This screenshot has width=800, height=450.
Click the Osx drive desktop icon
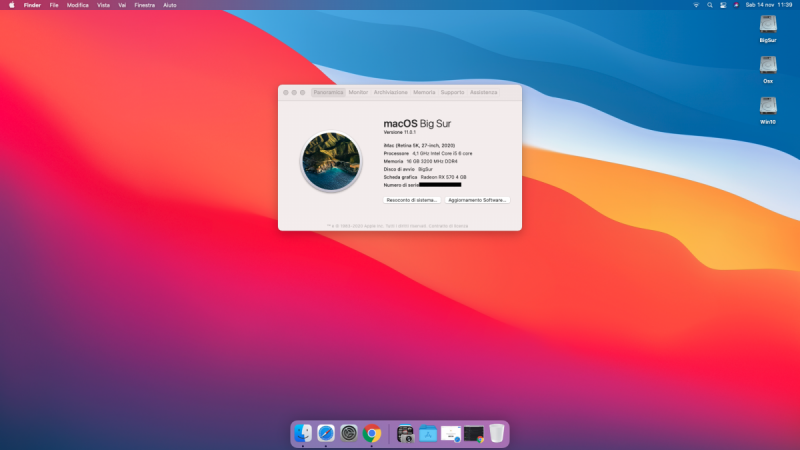[x=768, y=66]
